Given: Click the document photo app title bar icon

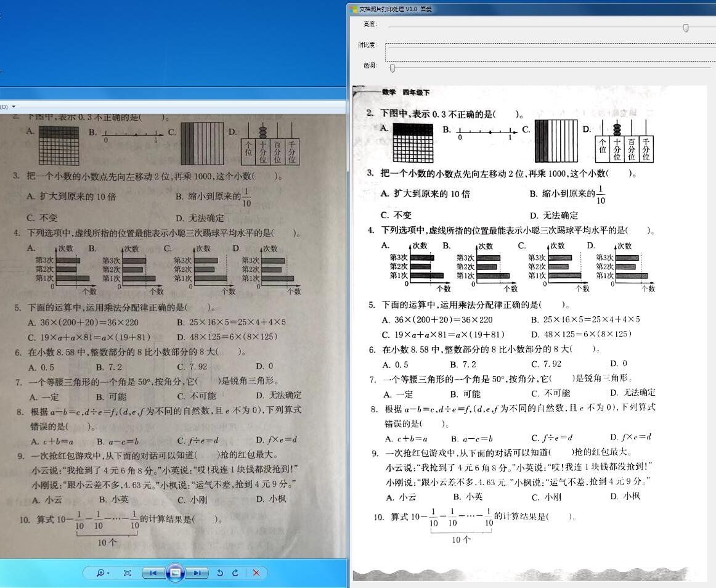Looking at the screenshot, I should (353, 9).
